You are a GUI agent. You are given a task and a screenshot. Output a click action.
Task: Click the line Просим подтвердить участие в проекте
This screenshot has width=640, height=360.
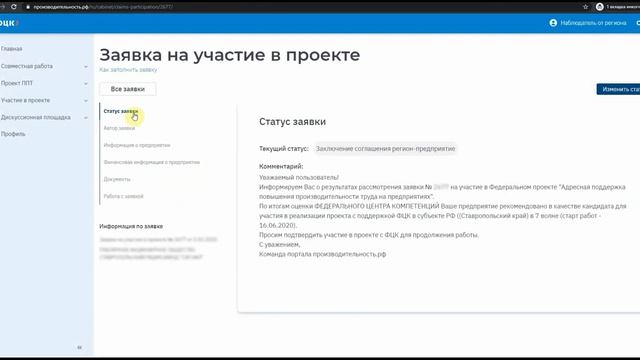369,235
